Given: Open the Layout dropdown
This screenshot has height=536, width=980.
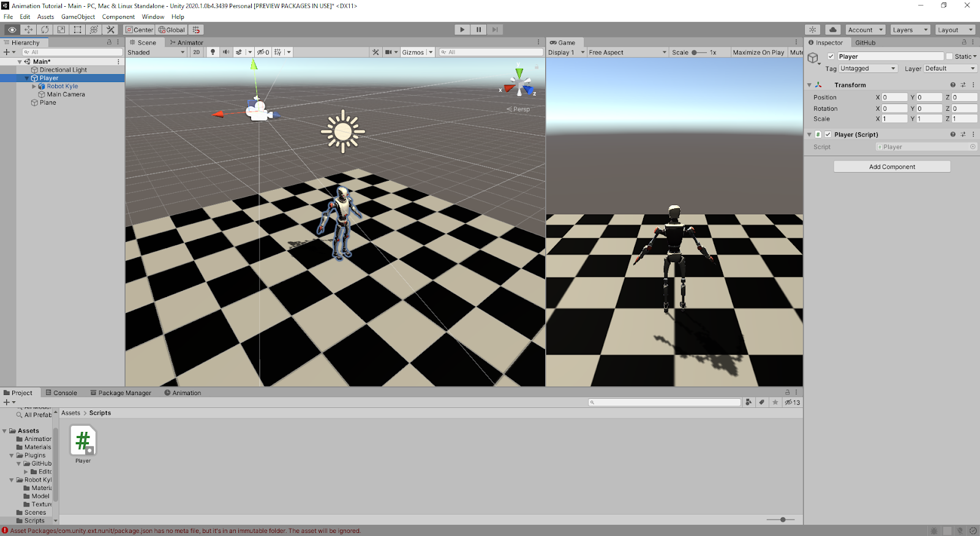Looking at the screenshot, I should click(955, 29).
